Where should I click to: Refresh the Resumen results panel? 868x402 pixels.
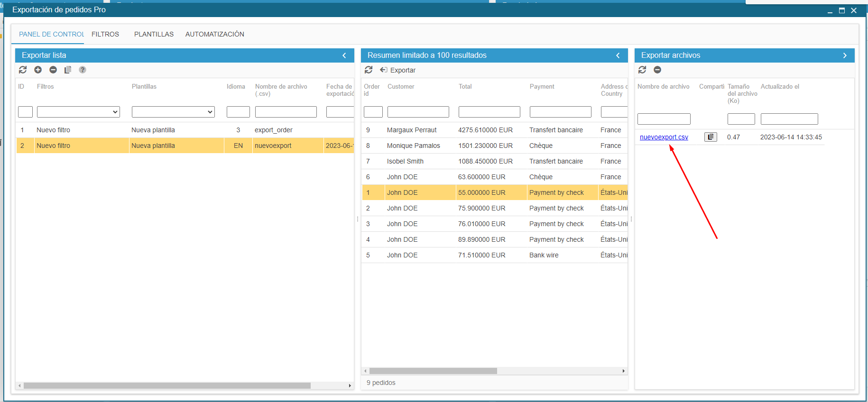(369, 70)
